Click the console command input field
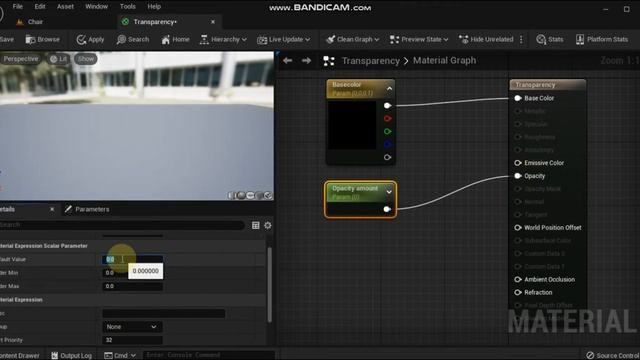This screenshot has width=640, height=360. [208, 355]
